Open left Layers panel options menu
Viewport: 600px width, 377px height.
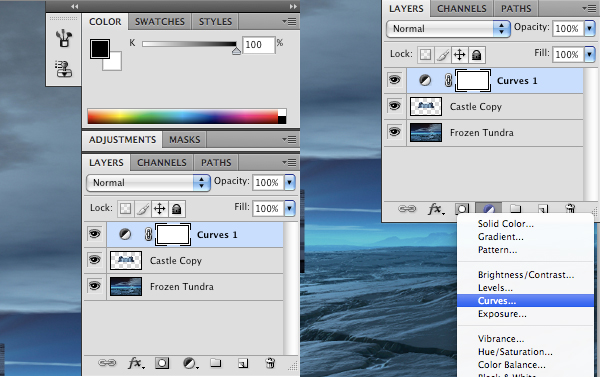click(x=289, y=163)
